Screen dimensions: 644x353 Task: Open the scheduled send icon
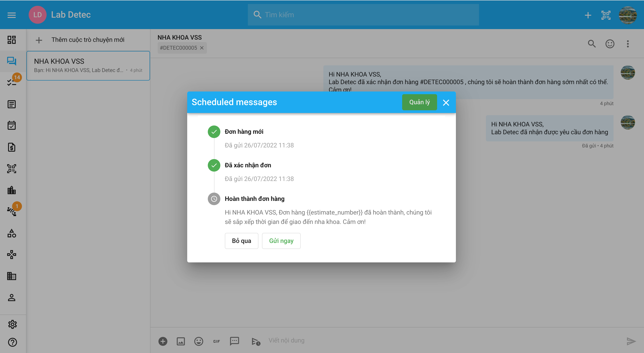[256, 341]
